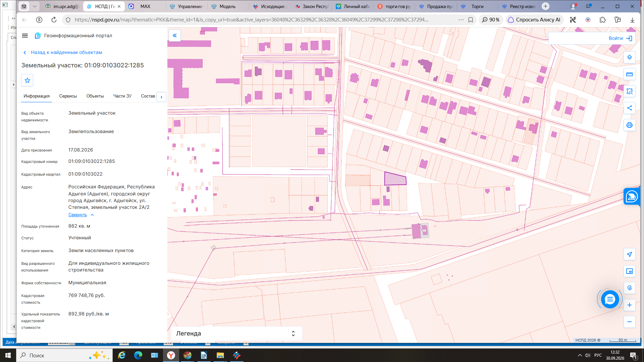This screenshot has height=362, width=644.
Task: Bookmark this page in address bar
Action: tap(471, 20)
